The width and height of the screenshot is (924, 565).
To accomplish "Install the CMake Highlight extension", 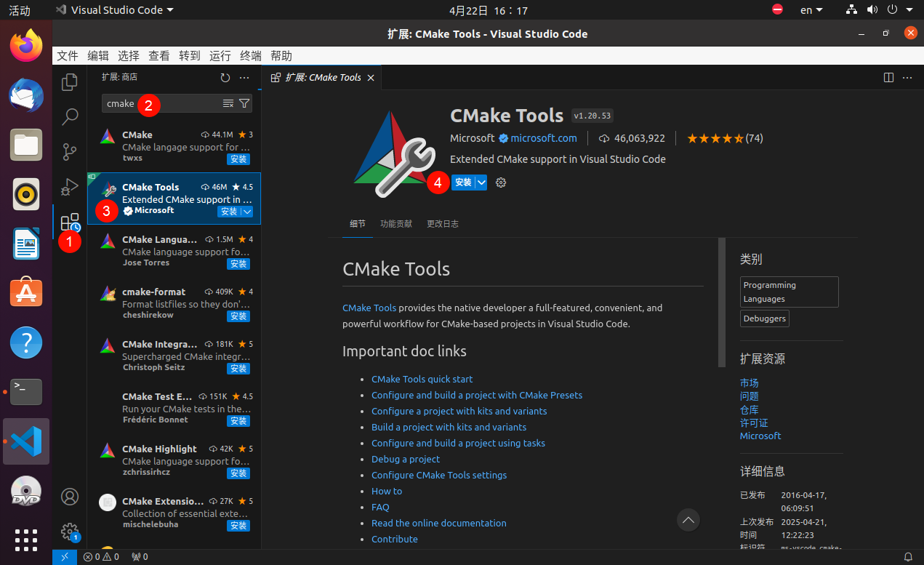I will coord(238,473).
